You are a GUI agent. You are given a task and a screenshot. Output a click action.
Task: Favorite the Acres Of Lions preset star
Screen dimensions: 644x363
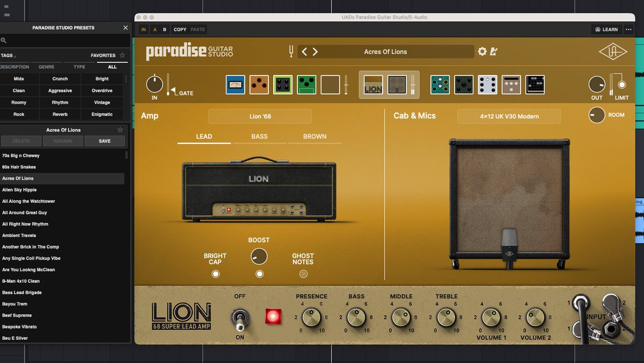120,130
